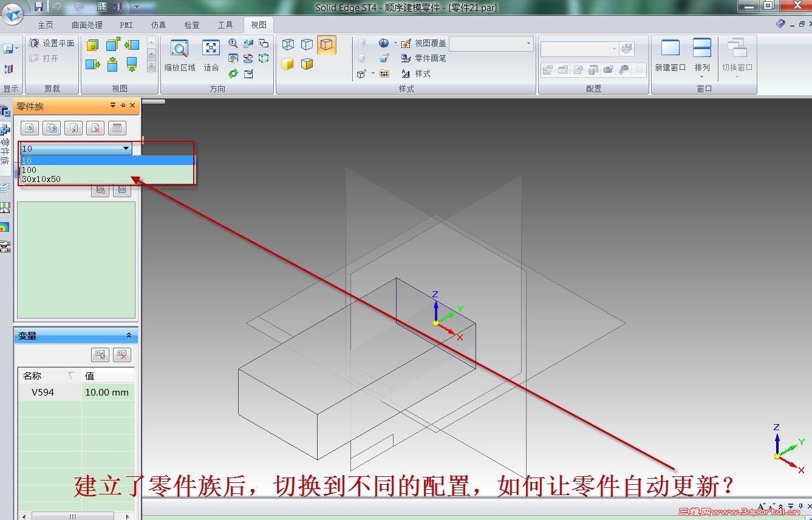The image size is (812, 520).
Task: Switch to the 主页 ribbon tab
Action: (x=46, y=25)
